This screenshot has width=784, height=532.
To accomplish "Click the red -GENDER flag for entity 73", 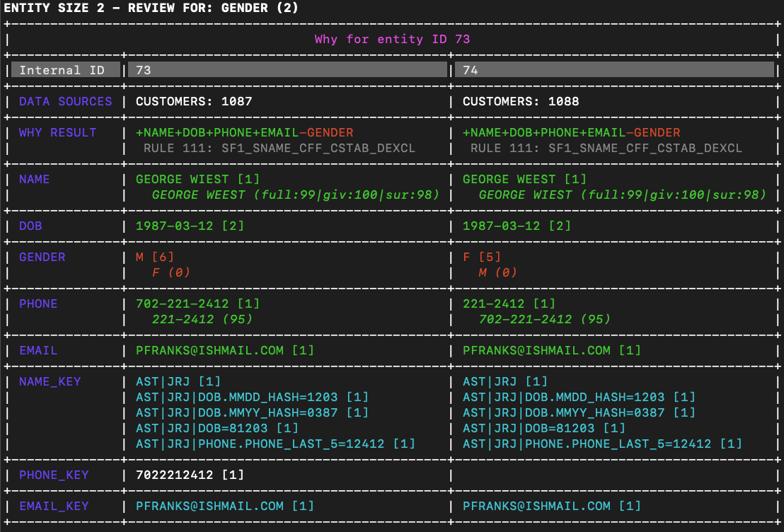I will tap(326, 132).
